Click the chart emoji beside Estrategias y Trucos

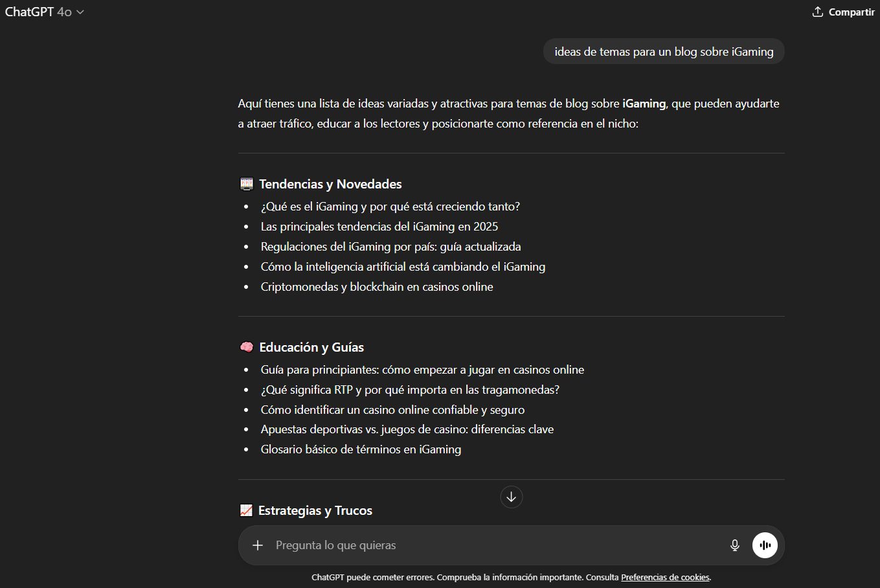pyautogui.click(x=246, y=510)
